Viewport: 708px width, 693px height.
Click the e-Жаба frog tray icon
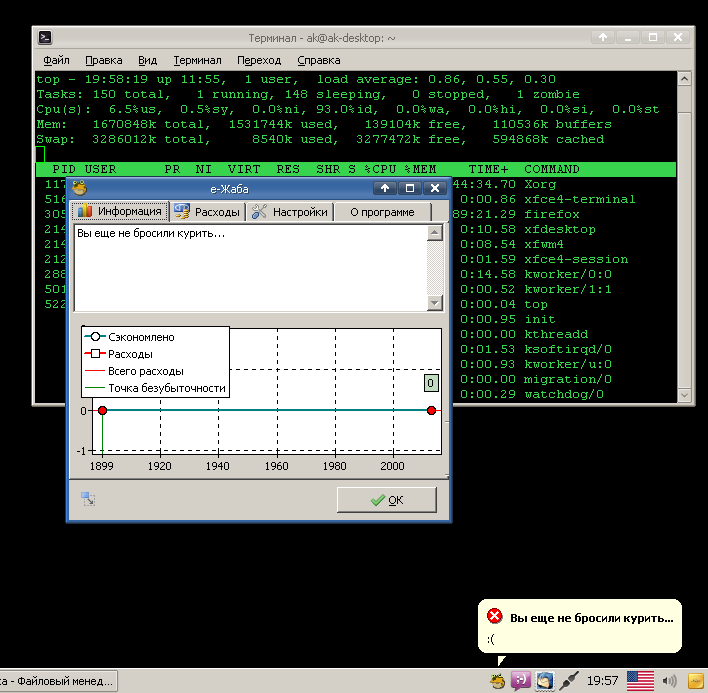pyautogui.click(x=498, y=680)
